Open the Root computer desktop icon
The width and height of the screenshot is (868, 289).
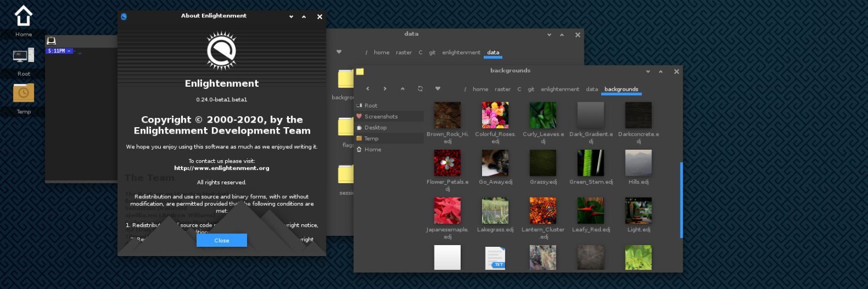23,55
